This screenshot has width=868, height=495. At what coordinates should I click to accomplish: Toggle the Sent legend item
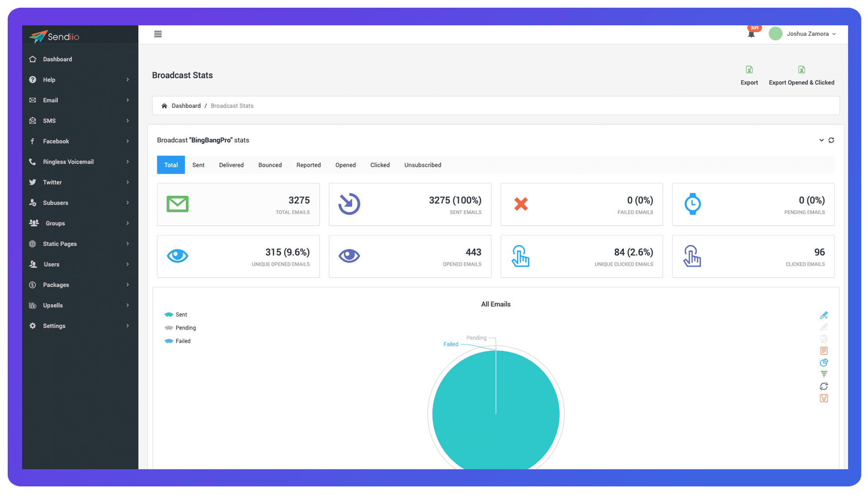(176, 315)
